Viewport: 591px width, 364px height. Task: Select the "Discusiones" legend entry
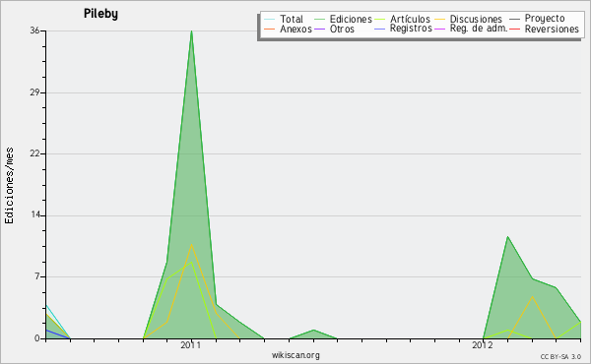[x=476, y=19]
